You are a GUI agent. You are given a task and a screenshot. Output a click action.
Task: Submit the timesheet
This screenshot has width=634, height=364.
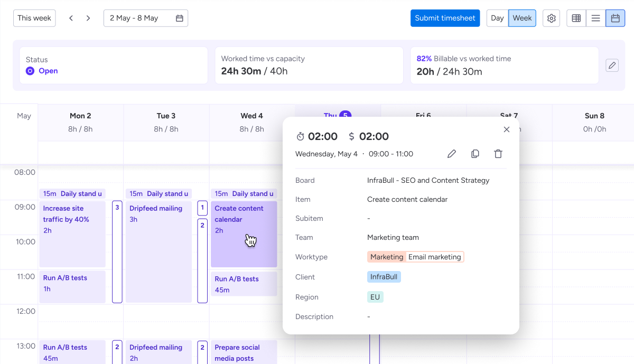(x=445, y=18)
